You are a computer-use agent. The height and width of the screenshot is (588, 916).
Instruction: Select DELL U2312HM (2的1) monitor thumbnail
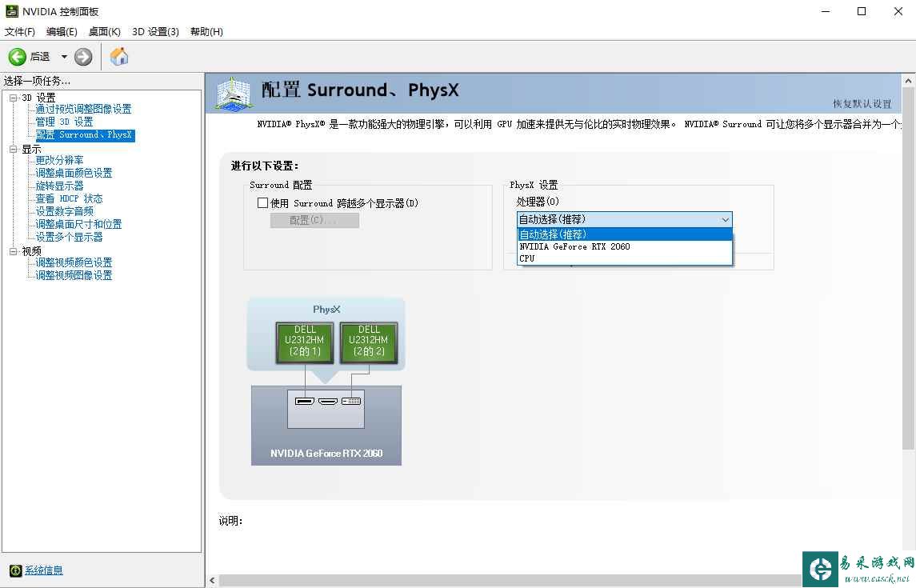point(305,342)
